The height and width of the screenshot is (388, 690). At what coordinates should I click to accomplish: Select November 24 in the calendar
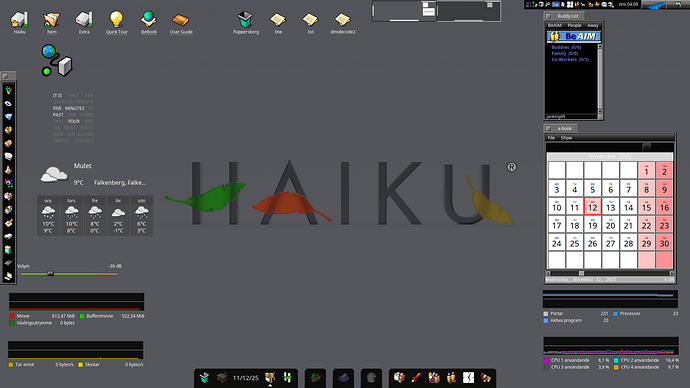[557, 242]
